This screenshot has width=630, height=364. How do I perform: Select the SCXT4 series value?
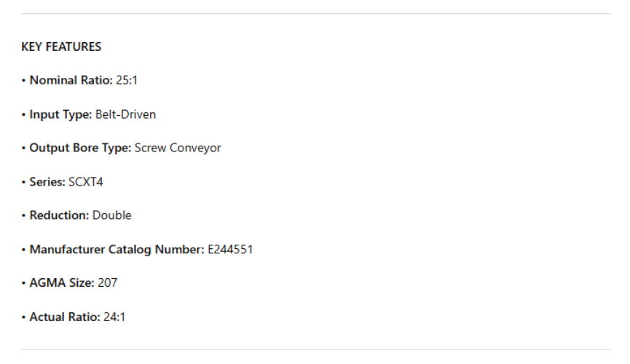(x=86, y=182)
